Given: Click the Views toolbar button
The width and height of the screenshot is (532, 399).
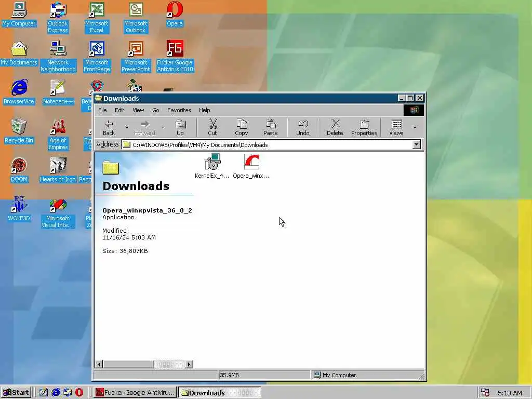Looking at the screenshot, I should tap(396, 128).
